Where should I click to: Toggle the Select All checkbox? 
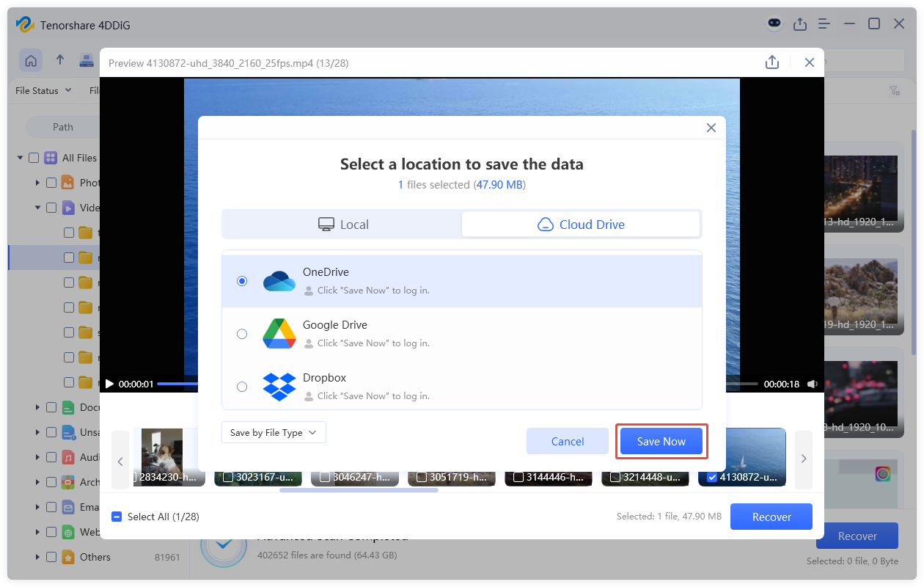[117, 517]
